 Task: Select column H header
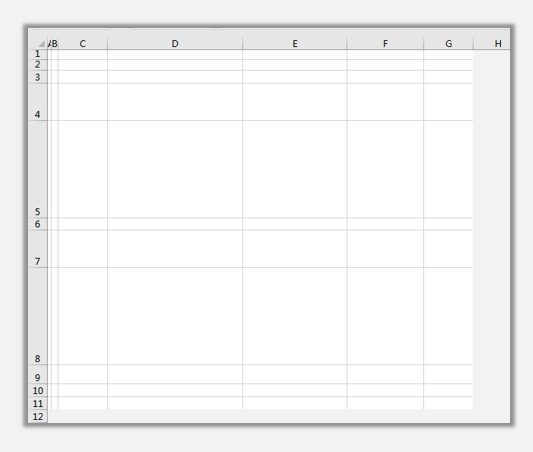click(492, 44)
